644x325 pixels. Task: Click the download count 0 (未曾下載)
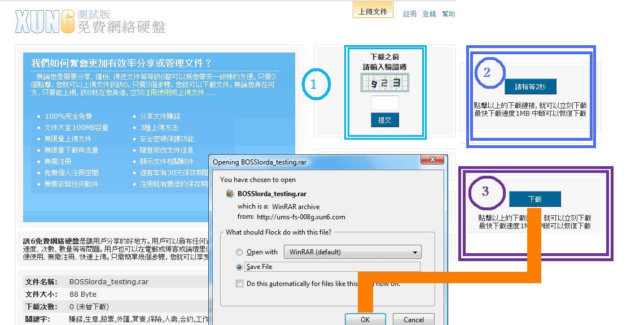click(x=89, y=306)
